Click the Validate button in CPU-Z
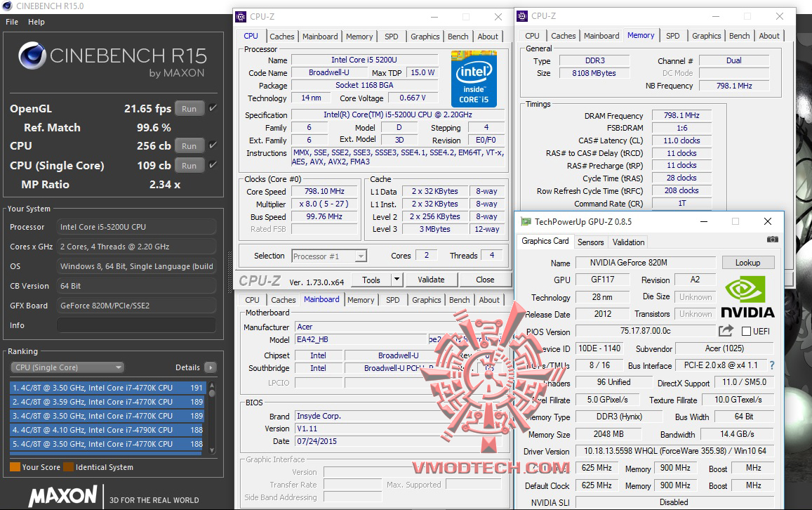812x510 pixels. [x=431, y=280]
